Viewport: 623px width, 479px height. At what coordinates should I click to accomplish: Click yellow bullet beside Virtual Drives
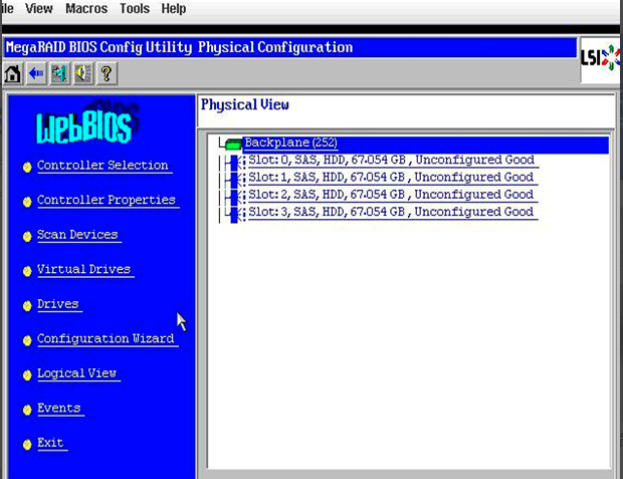pos(27,271)
